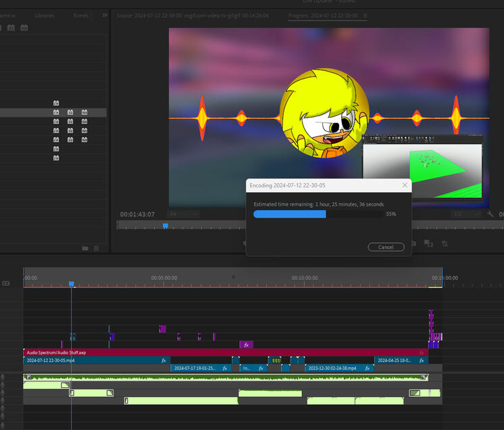The width and height of the screenshot is (504, 430).
Task: Open the Events panel tab
Action: [x=80, y=16]
